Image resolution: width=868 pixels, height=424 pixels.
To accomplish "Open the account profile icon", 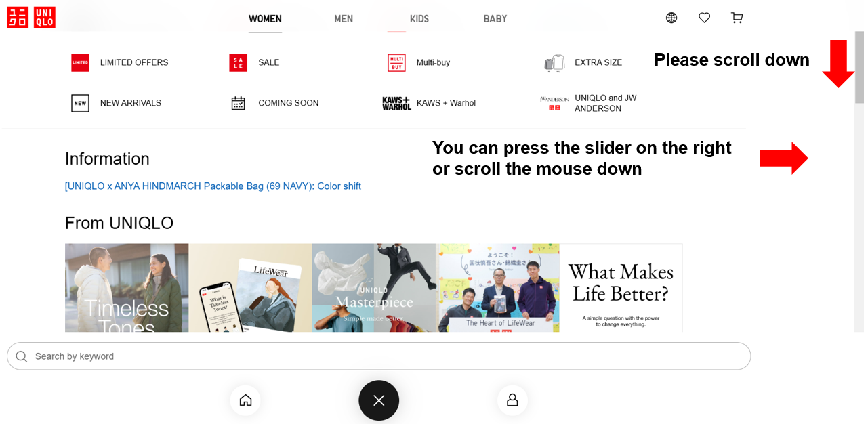I will click(x=512, y=400).
